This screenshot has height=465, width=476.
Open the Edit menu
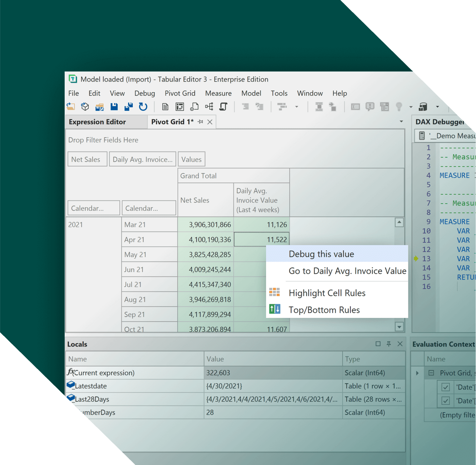coord(94,93)
